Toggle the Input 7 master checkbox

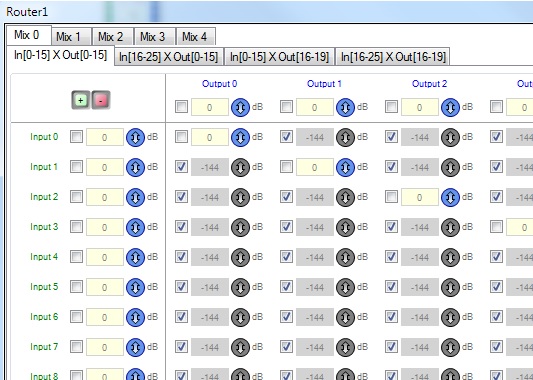tap(76, 346)
